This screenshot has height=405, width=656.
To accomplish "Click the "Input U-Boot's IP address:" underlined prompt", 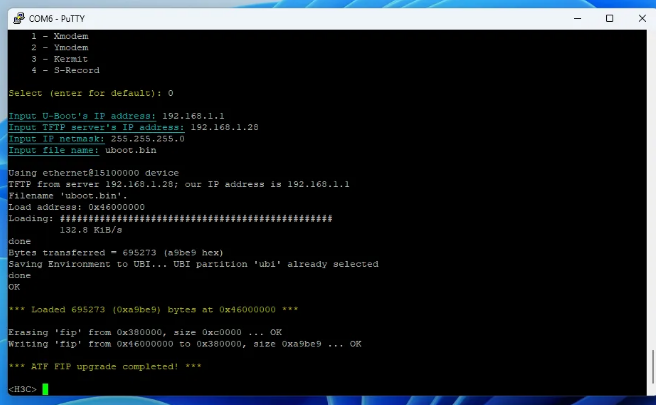I will tap(82, 116).
